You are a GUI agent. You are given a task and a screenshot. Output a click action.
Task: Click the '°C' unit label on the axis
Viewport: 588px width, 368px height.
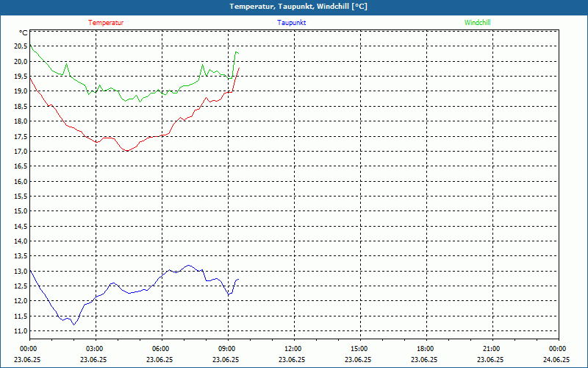(x=24, y=33)
